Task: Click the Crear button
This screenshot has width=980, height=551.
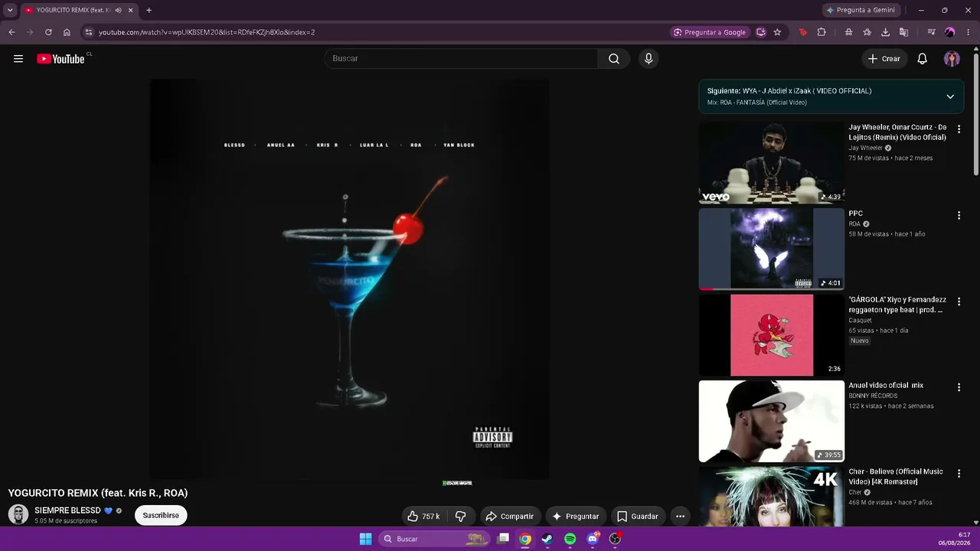Action: point(884,59)
